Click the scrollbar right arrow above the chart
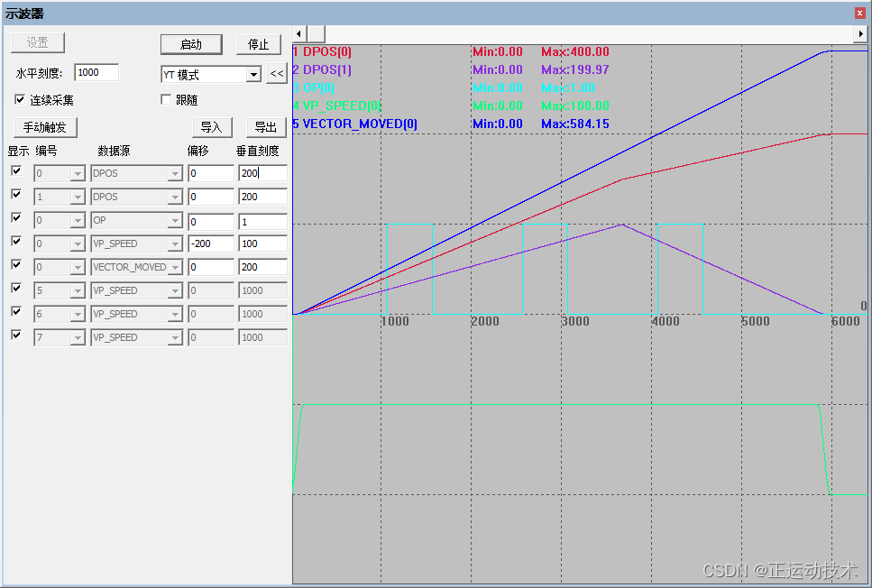Image resolution: width=872 pixels, height=588 pixels. tap(860, 34)
